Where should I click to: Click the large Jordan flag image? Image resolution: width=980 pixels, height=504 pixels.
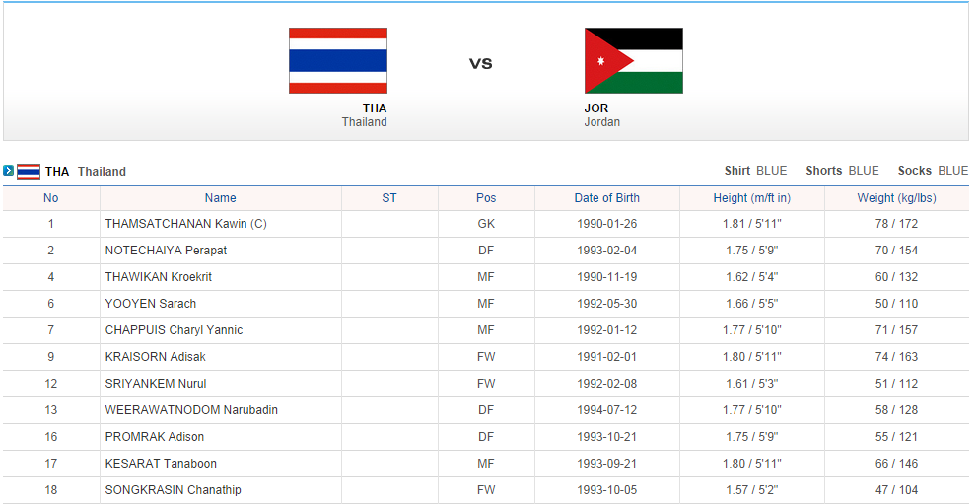click(x=633, y=60)
